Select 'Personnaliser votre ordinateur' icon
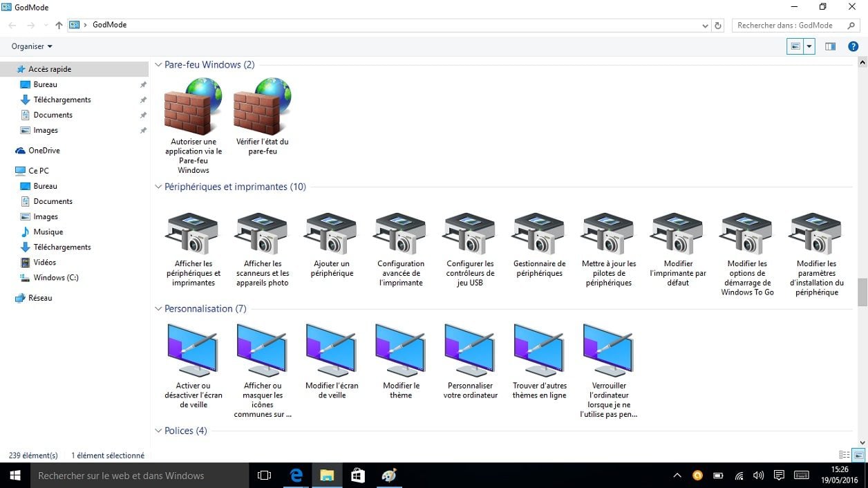This screenshot has width=868, height=488. click(x=470, y=351)
